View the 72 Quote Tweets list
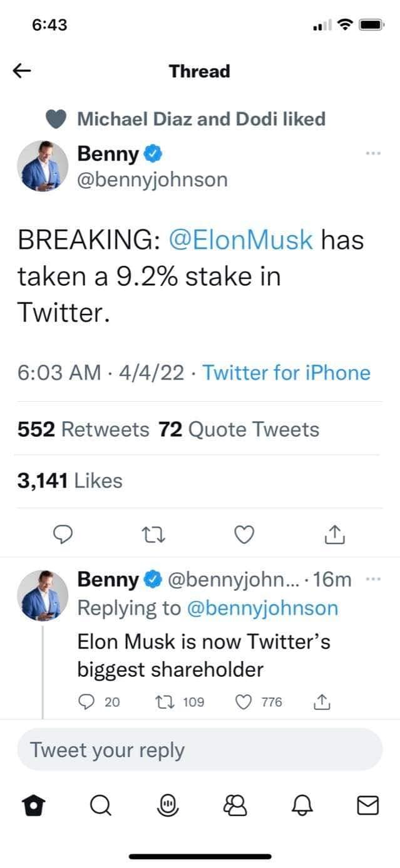 [239, 429]
